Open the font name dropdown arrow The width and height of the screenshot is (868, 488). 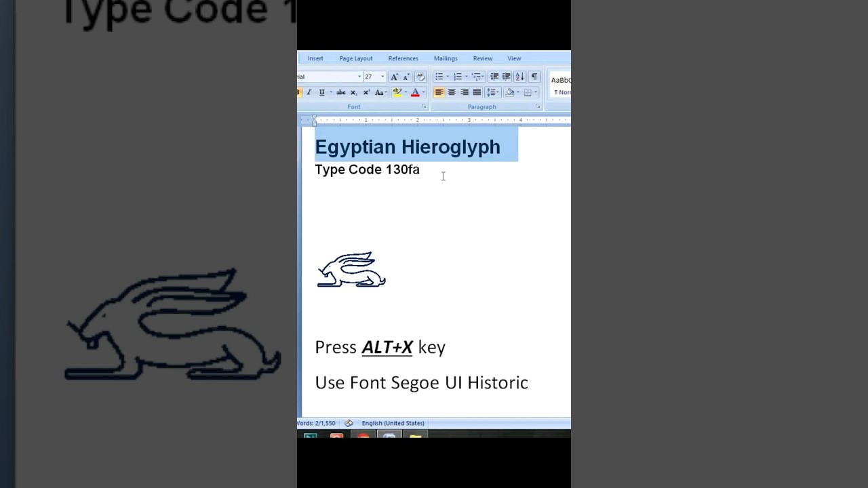359,77
